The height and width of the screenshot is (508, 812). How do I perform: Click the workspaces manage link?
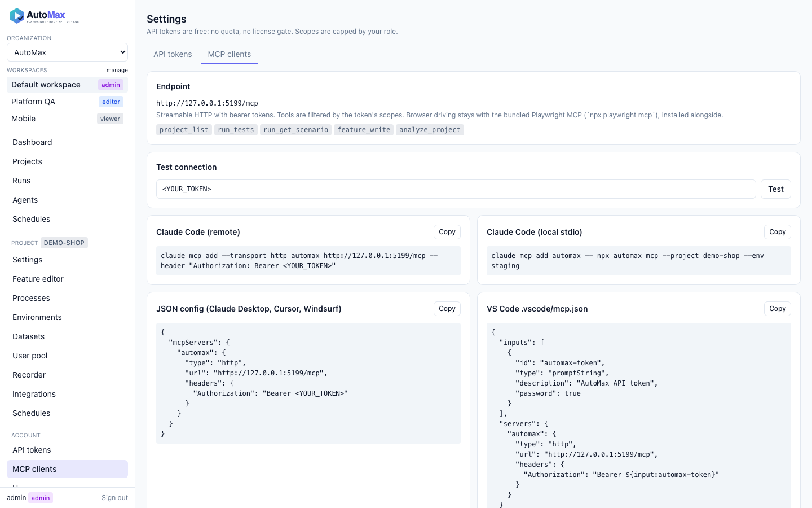117,71
